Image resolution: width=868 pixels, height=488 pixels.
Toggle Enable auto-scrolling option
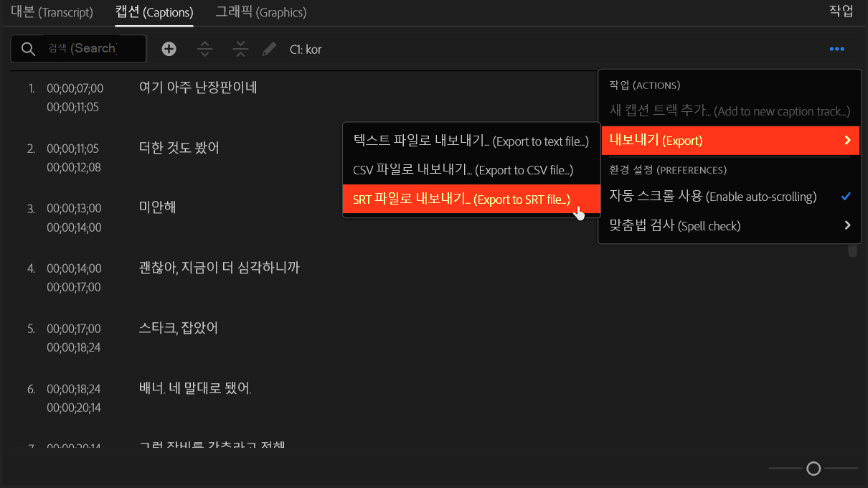click(730, 196)
